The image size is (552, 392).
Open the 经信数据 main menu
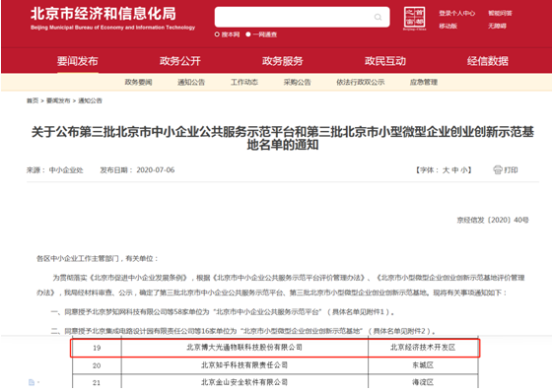coord(488,61)
